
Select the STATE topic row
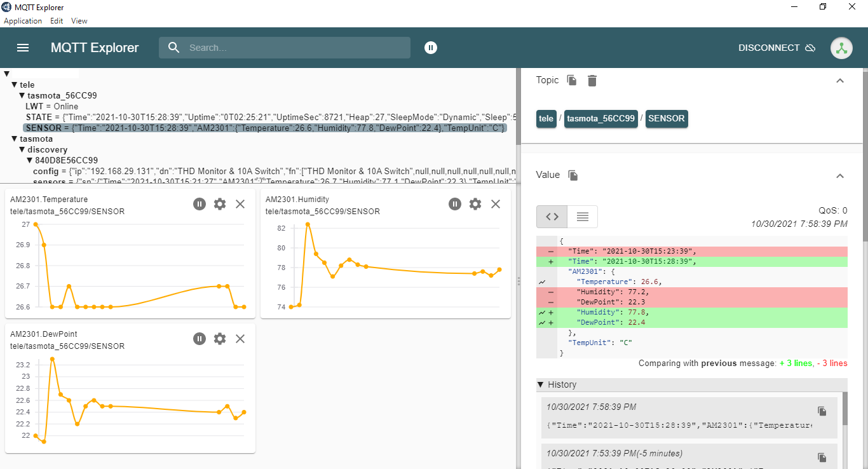click(x=270, y=117)
